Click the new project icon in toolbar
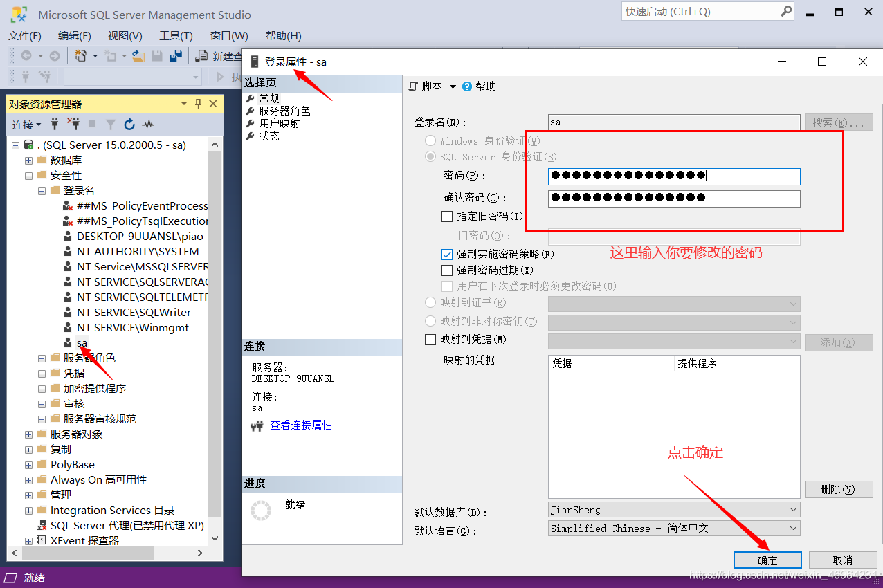This screenshot has width=883, height=588. 81,56
